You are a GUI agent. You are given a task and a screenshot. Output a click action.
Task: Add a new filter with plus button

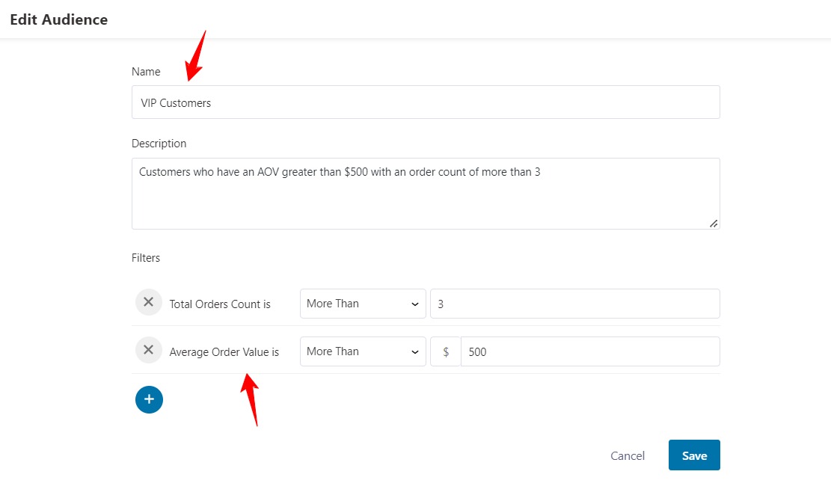pos(149,400)
